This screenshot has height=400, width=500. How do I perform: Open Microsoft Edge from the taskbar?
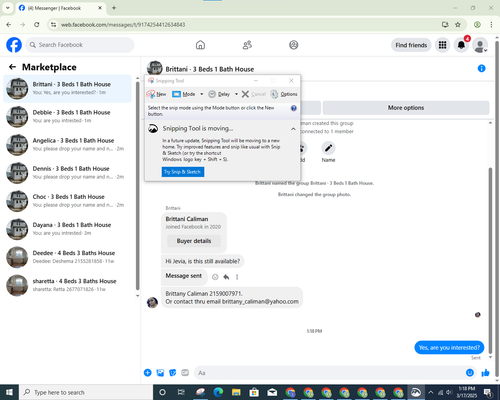click(218, 392)
